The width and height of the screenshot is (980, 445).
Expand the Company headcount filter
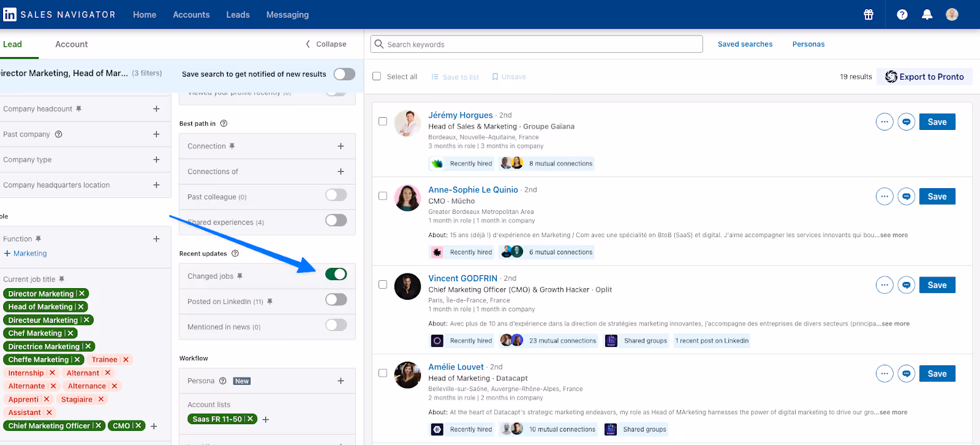[x=156, y=108]
